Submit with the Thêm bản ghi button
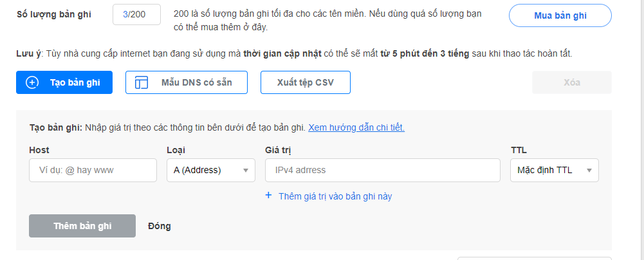Image resolution: width=644 pixels, height=260 pixels. tap(82, 226)
